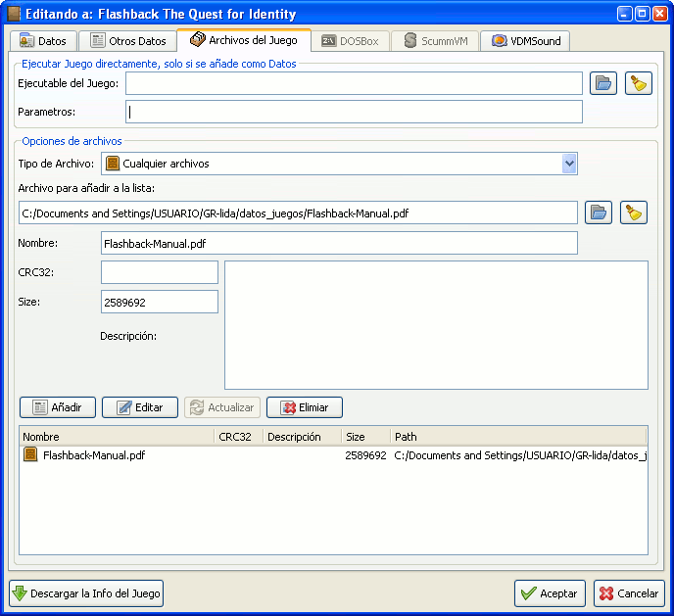
Task: Click Aceptar to confirm changes
Action: (x=550, y=593)
